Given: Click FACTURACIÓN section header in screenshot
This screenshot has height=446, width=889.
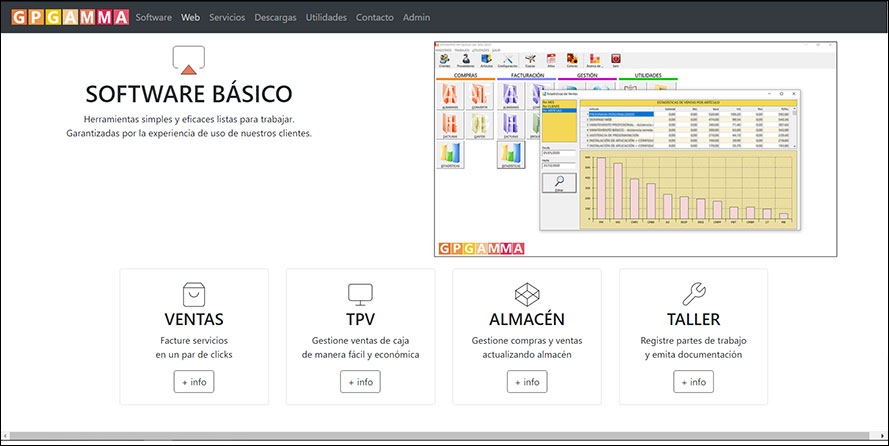Looking at the screenshot, I should (527, 75).
